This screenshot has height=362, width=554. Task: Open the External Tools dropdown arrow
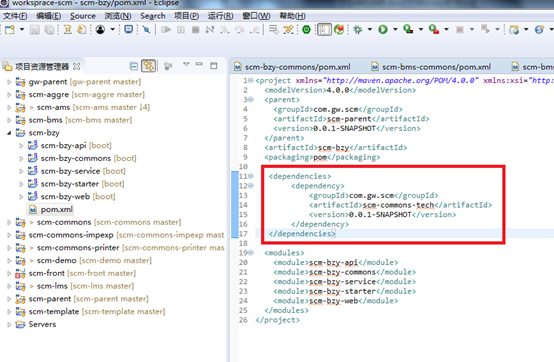pyautogui.click(x=447, y=29)
